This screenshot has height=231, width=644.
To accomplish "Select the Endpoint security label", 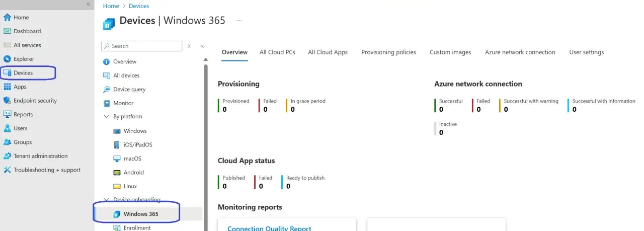I will click(x=35, y=101).
